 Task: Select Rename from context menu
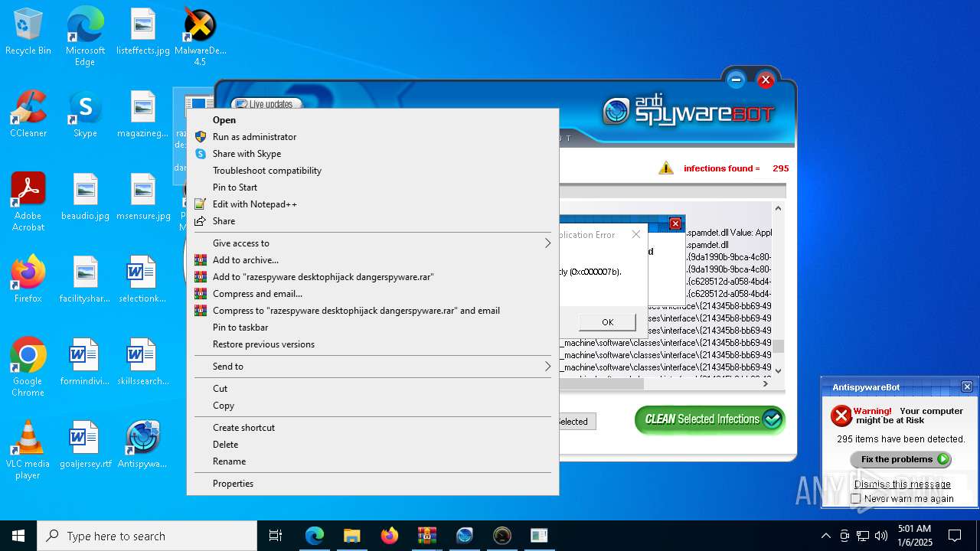372,461
